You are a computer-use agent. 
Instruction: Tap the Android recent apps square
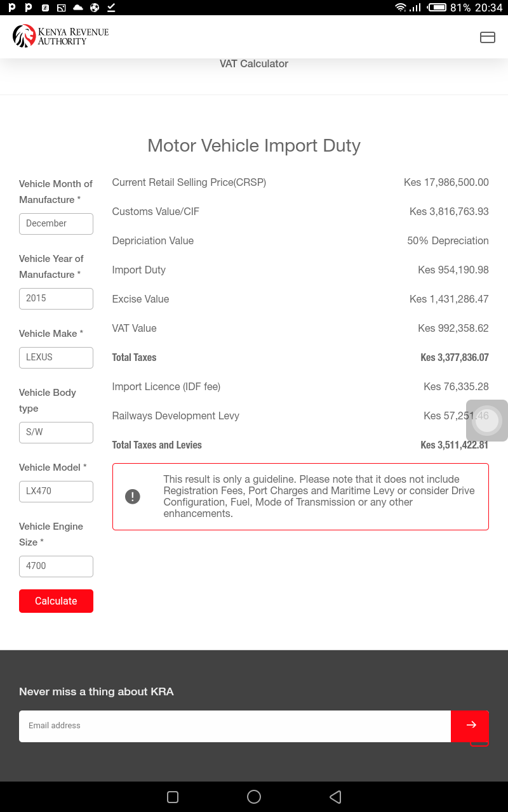point(173,797)
